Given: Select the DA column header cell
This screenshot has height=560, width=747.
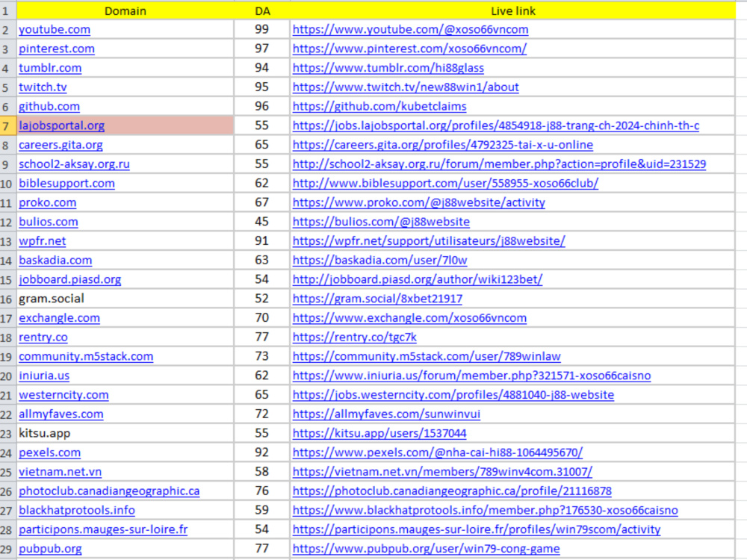Looking at the screenshot, I should (x=262, y=11).
